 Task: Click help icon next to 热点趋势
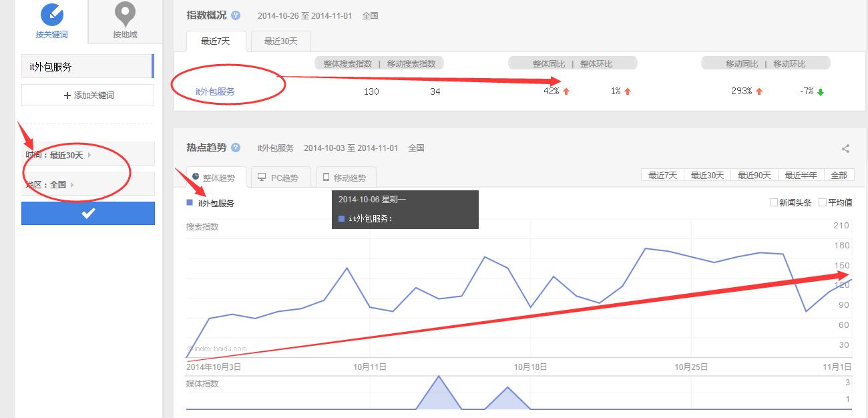236,148
